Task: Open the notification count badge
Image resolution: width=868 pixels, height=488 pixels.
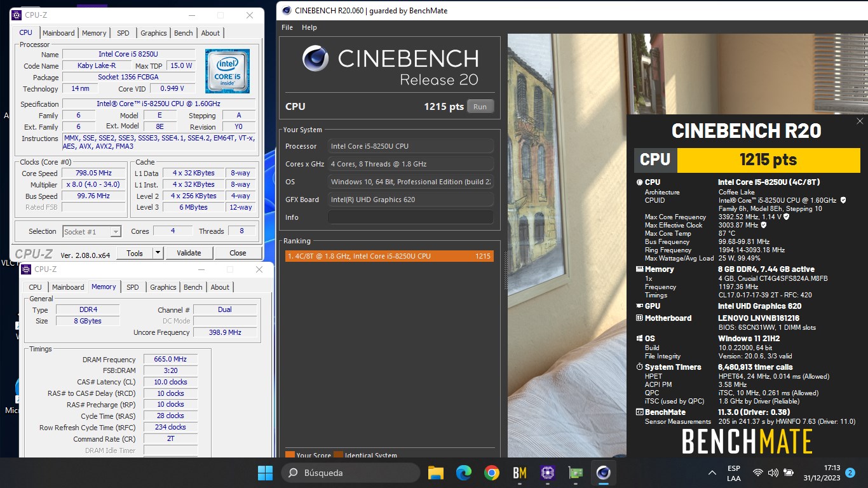Action: tap(850, 473)
